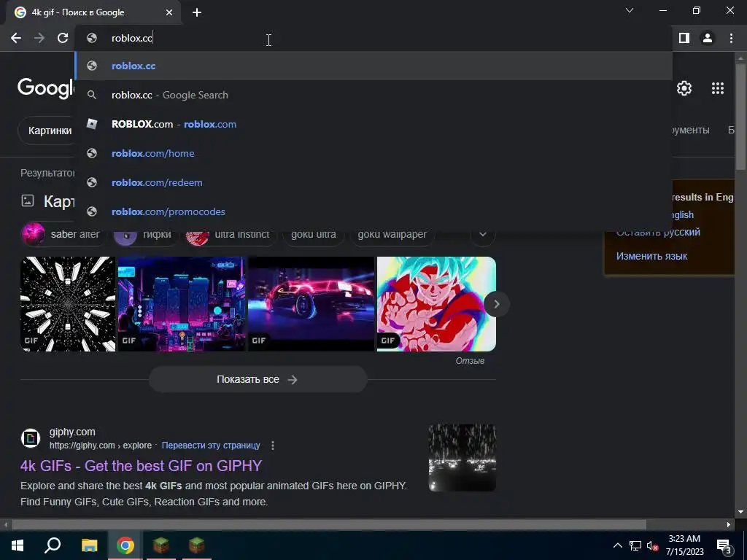The height and width of the screenshot is (560, 747).
Task: Open a new tab with plus icon
Action: pos(197,12)
